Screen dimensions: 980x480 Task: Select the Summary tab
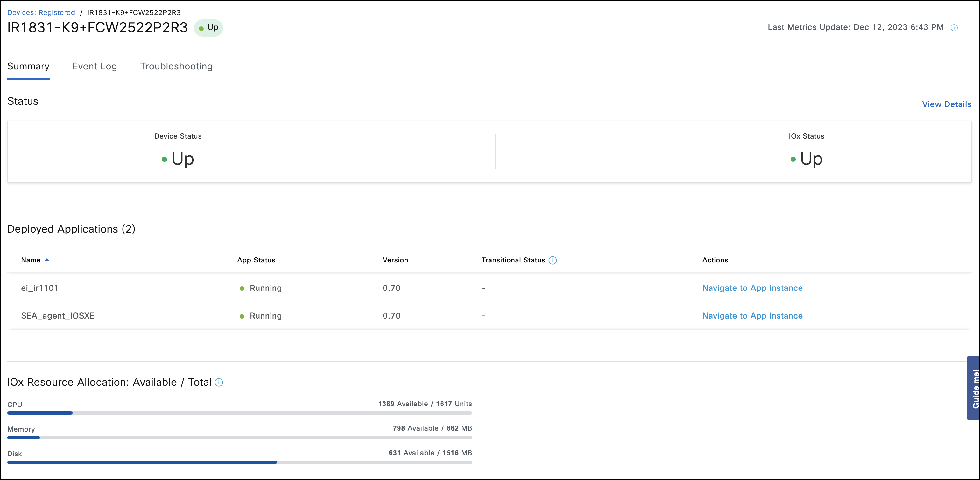point(28,66)
